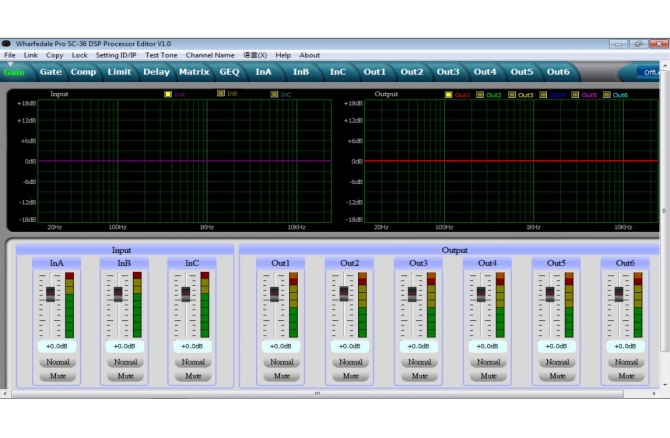Toggle InC curve checkbox in Input graph
670x438 pixels.
coord(274,94)
